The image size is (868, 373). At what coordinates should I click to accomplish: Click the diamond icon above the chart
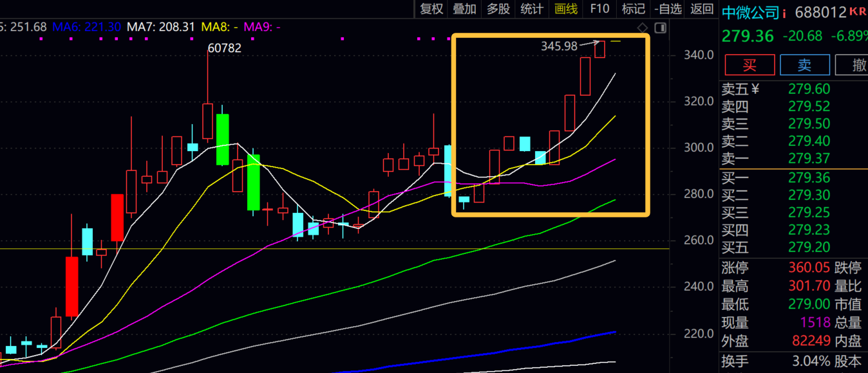642,28
